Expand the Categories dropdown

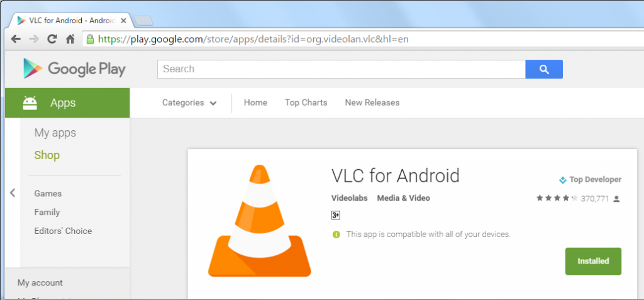point(189,103)
